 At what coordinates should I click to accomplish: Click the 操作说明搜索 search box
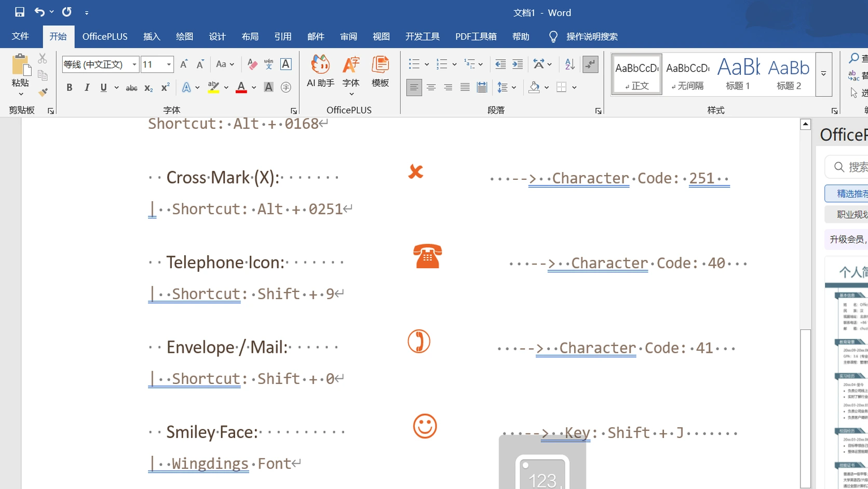coord(592,36)
